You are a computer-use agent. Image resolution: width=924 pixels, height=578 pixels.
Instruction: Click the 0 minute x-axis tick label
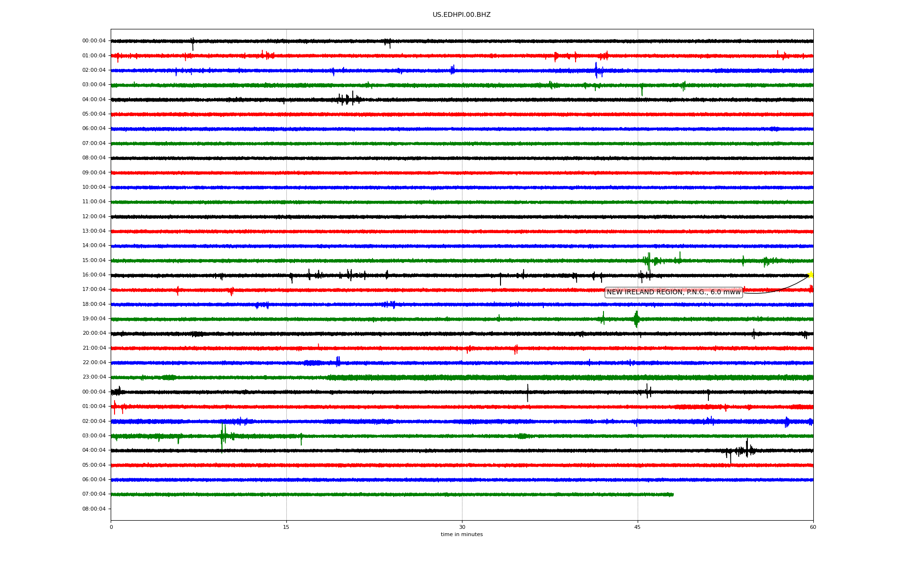[111, 527]
